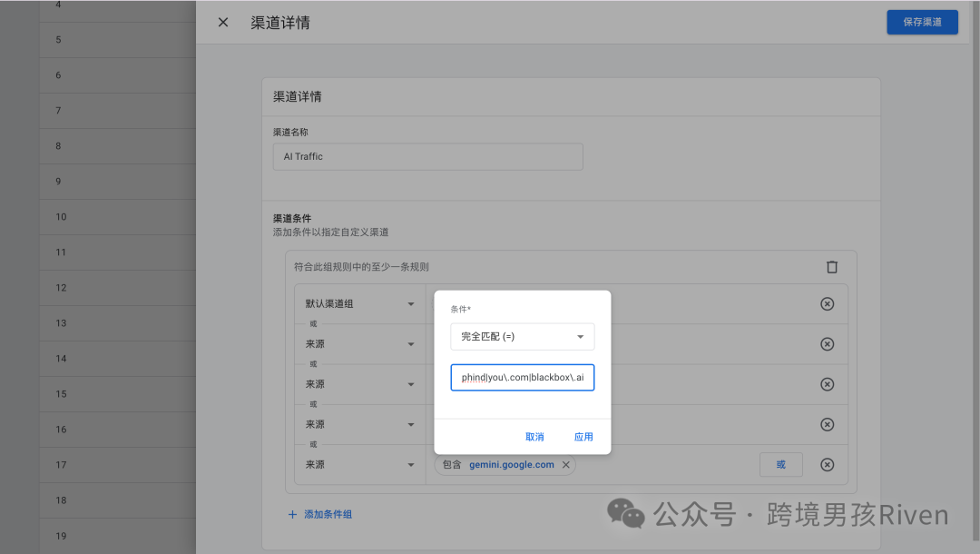
Task: Open the 默认渠道组 dimension dropdown
Action: pos(359,304)
